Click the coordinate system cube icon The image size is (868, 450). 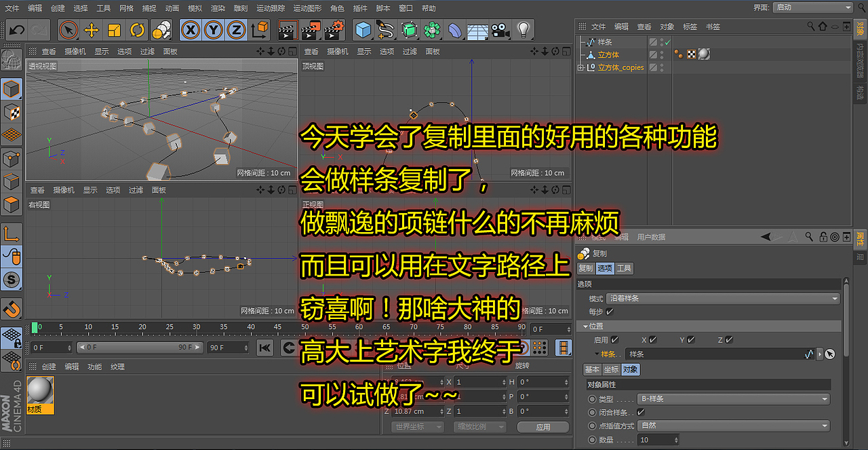pos(260,30)
